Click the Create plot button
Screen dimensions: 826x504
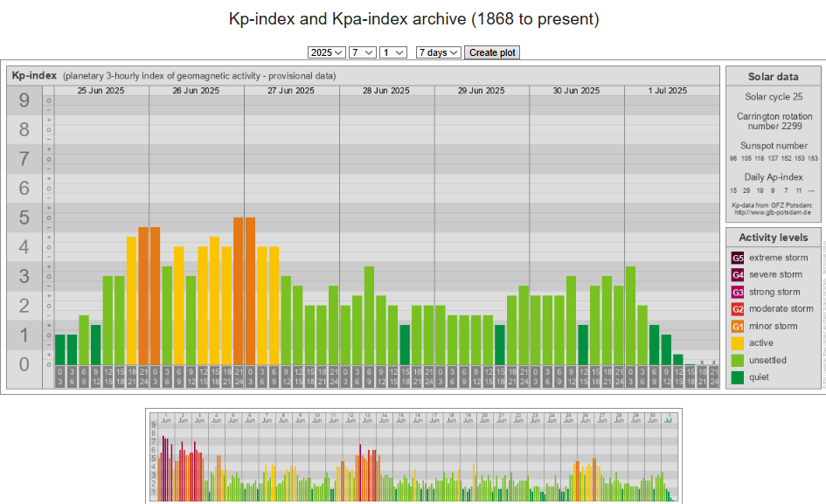pyautogui.click(x=492, y=52)
